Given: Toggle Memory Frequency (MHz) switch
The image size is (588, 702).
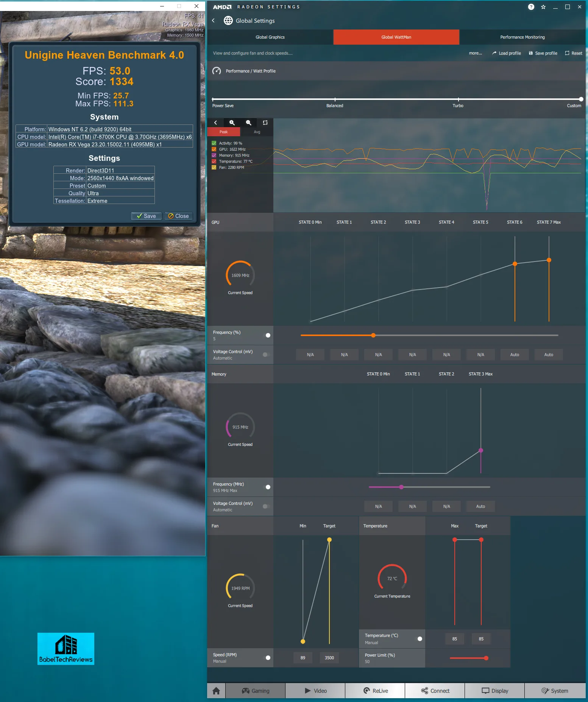Looking at the screenshot, I should click(267, 487).
